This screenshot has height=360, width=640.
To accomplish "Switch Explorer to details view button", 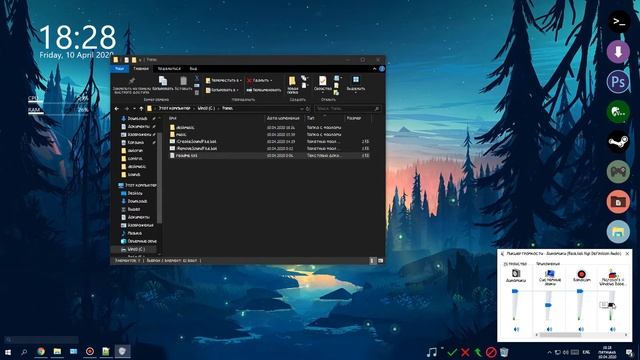I will (372, 260).
